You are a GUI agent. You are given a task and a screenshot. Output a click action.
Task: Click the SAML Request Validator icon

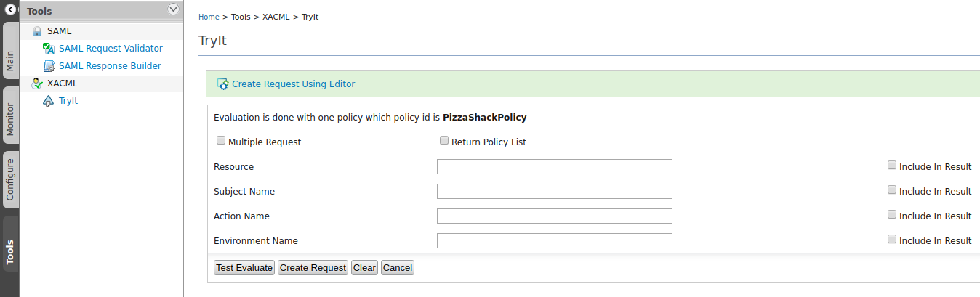[x=49, y=49]
